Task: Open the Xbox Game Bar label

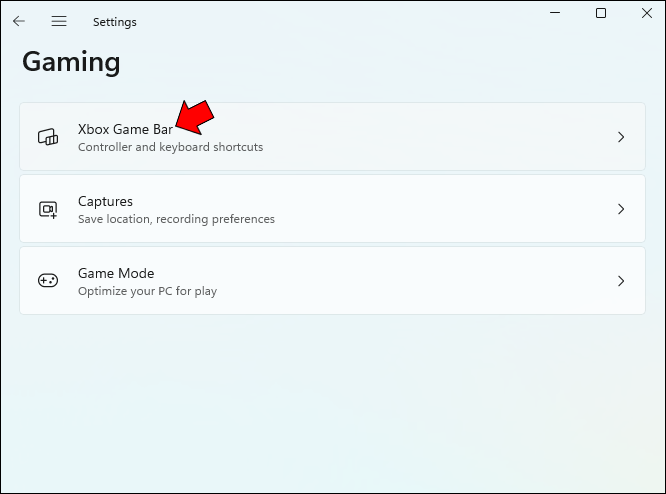Action: click(x=125, y=129)
